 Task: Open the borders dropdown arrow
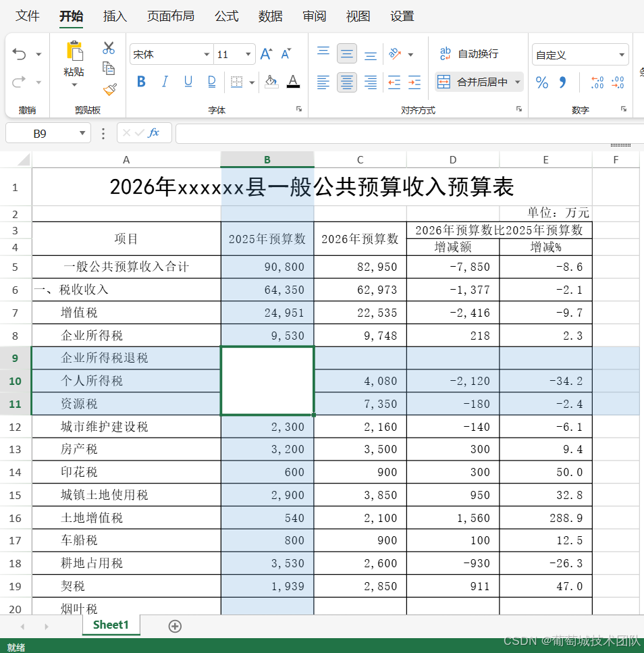[252, 82]
